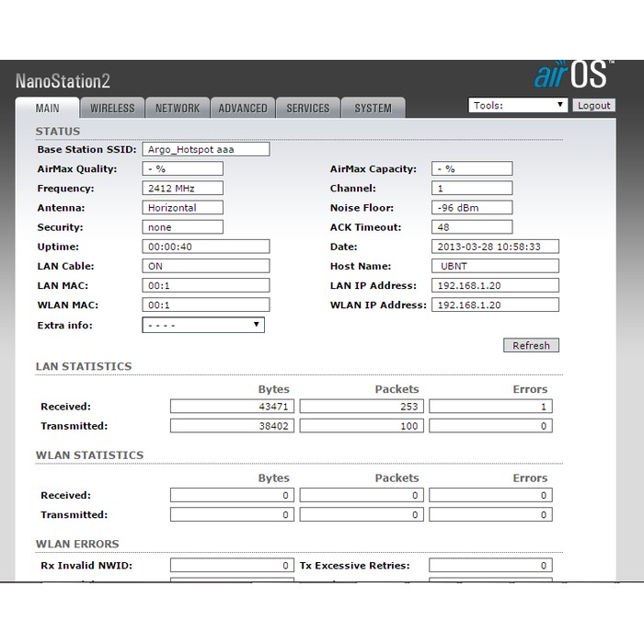This screenshot has height=644, width=644.
Task: Click the WLAN IP Address field
Action: tap(495, 305)
